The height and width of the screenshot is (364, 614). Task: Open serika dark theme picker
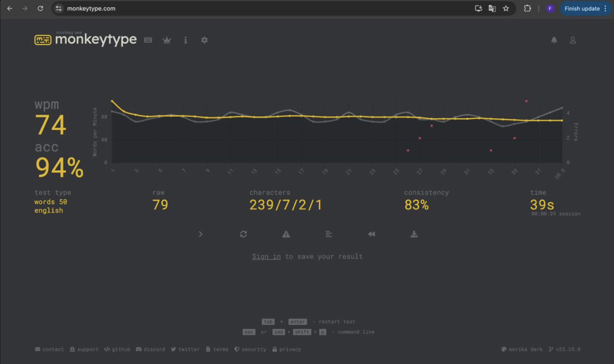pyautogui.click(x=522, y=349)
